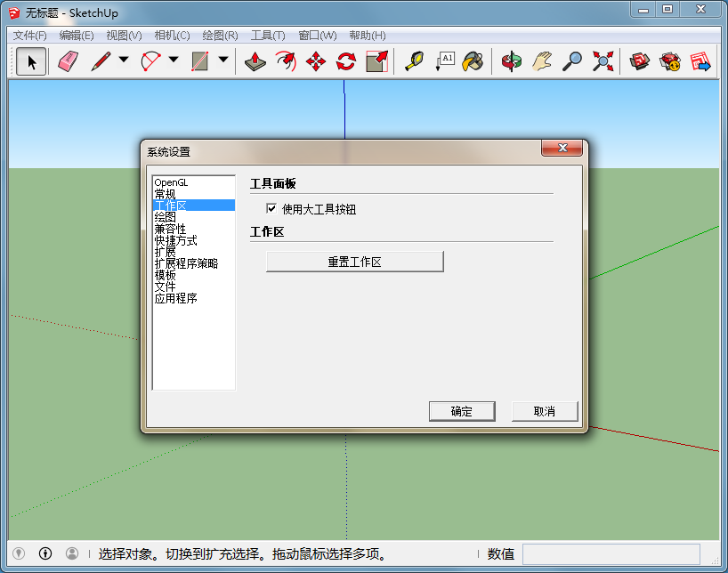Activate the Push/Pull tool
728x573 pixels.
pos(255,61)
